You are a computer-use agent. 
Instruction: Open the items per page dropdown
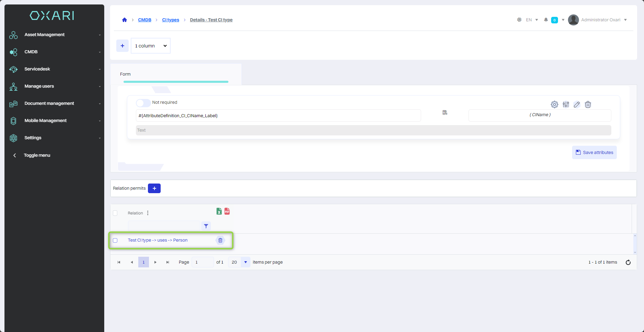click(x=245, y=262)
